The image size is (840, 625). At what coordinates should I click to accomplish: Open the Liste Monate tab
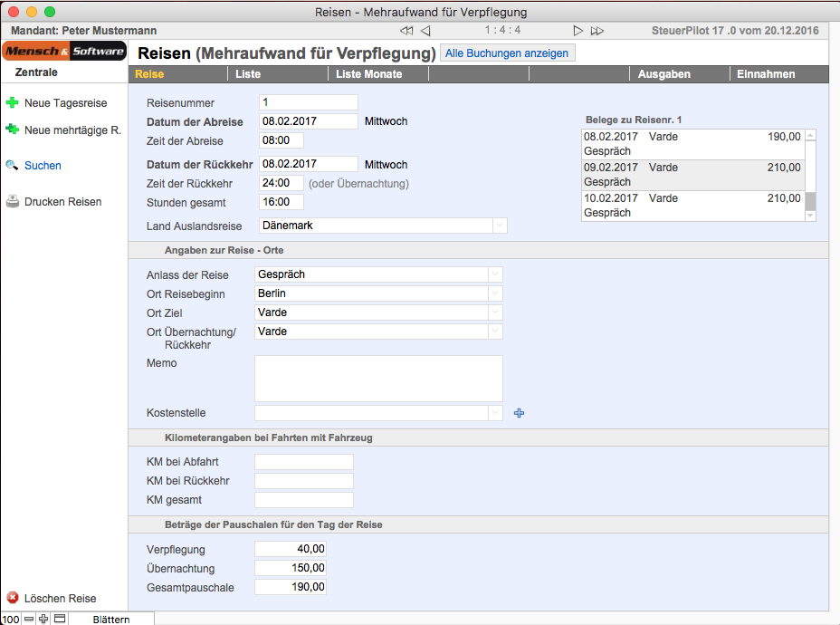click(369, 74)
